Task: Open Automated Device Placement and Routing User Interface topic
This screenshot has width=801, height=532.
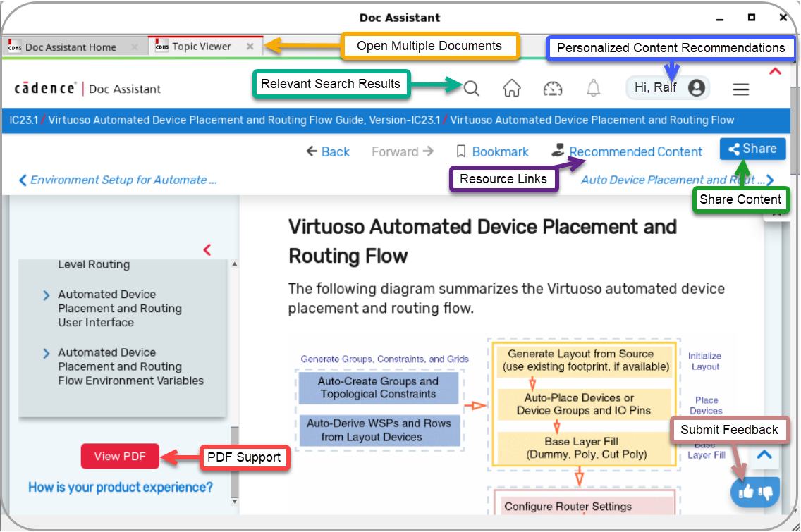Action: click(x=120, y=309)
